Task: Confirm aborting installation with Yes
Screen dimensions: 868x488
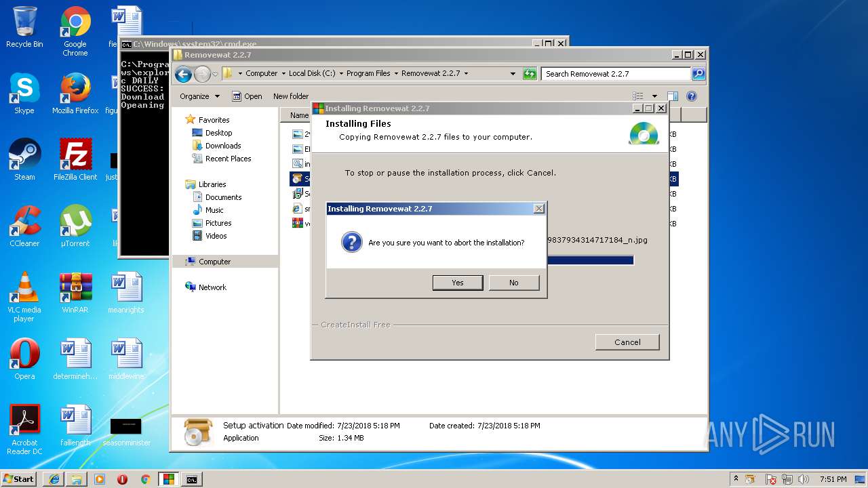Action: click(x=458, y=283)
